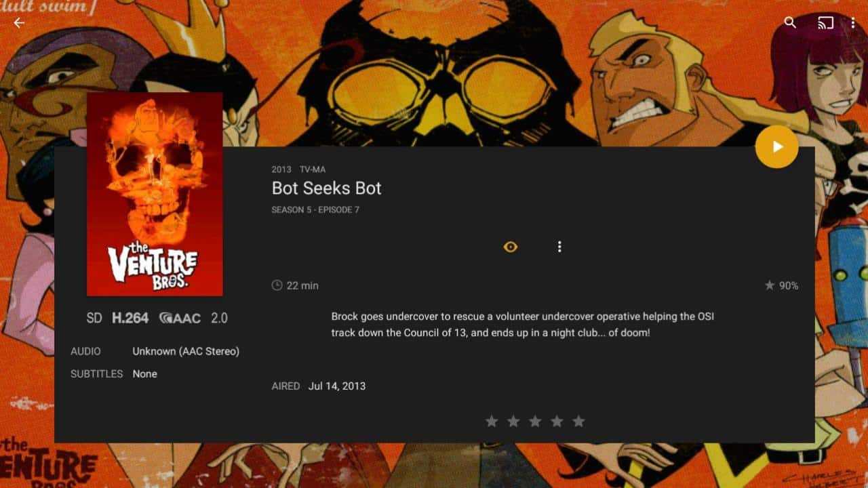Click the H.264 video codec badge

tap(130, 318)
